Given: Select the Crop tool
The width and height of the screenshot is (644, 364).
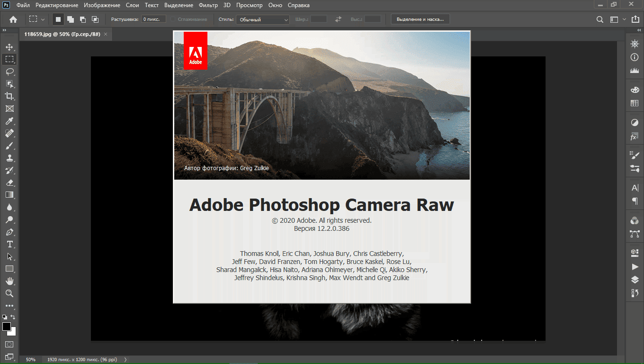Looking at the screenshot, I should point(9,96).
